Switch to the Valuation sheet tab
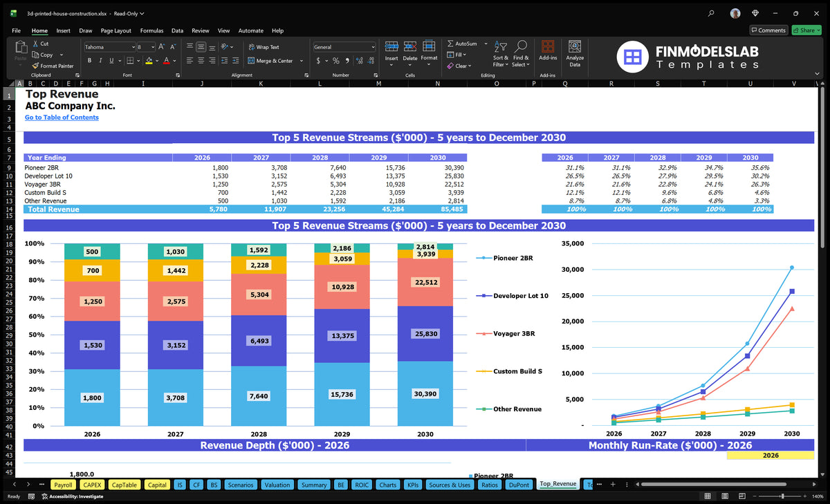The height and width of the screenshot is (504, 830). click(x=277, y=485)
